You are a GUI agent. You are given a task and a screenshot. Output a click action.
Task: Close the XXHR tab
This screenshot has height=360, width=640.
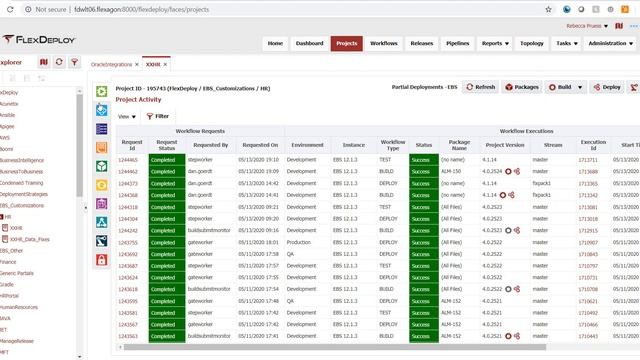pyautogui.click(x=165, y=64)
